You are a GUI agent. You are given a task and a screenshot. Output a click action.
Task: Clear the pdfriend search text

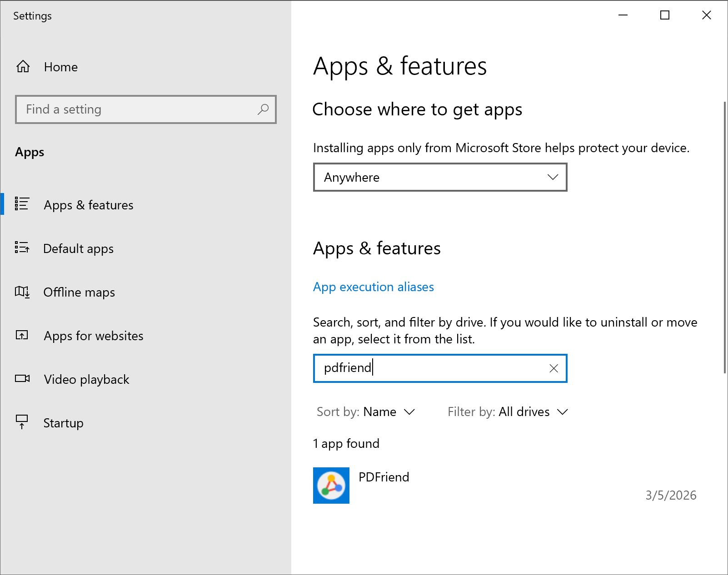pyautogui.click(x=553, y=368)
